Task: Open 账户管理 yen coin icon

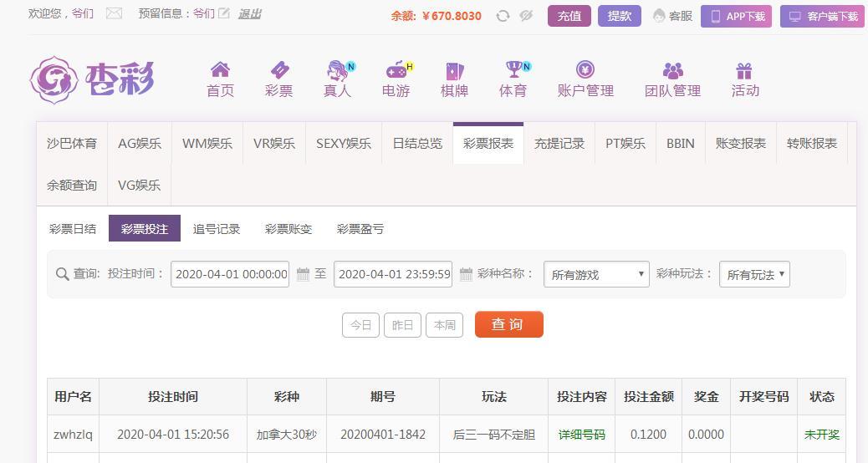Action: tap(585, 69)
